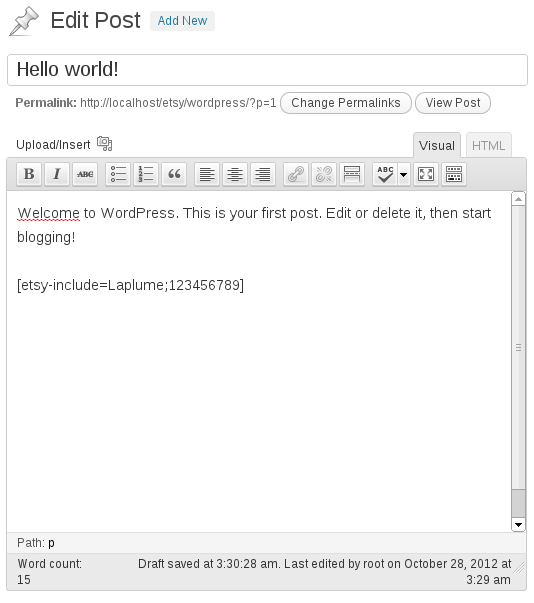
Task: Apply blockquote formatting
Action: pyautogui.click(x=174, y=174)
